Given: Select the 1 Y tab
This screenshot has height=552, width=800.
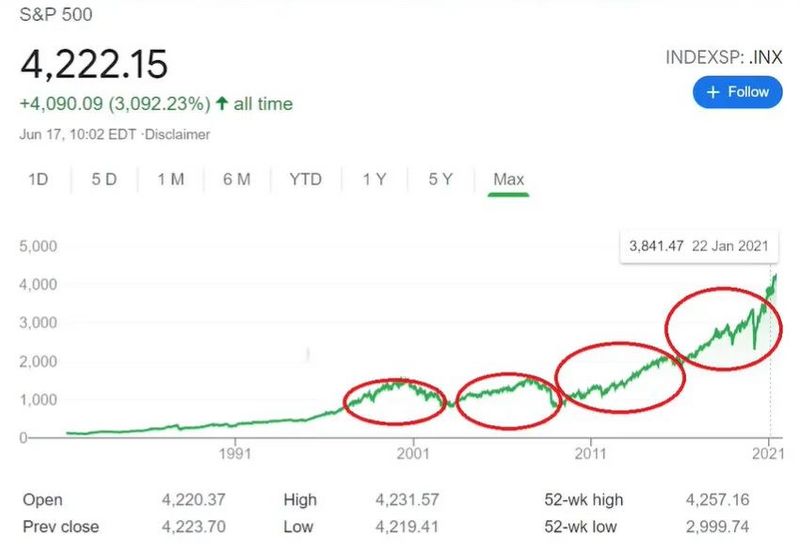Looking at the screenshot, I should coord(374,179).
